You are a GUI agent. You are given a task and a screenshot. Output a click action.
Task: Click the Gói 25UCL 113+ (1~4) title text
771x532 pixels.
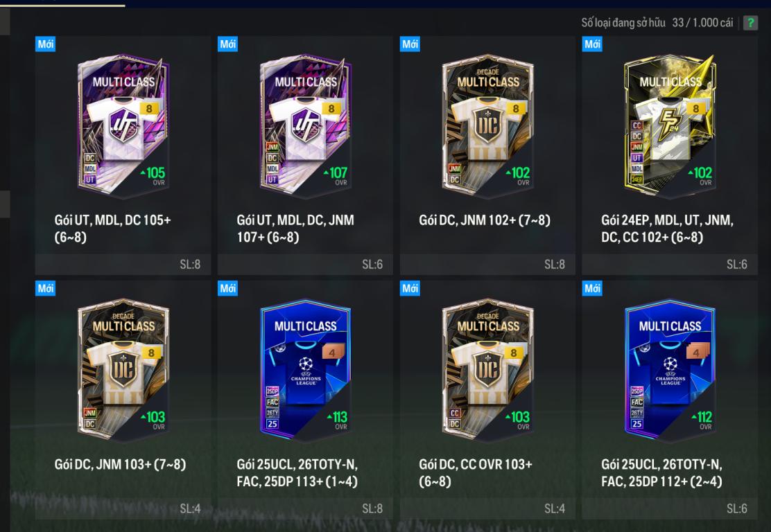(297, 472)
